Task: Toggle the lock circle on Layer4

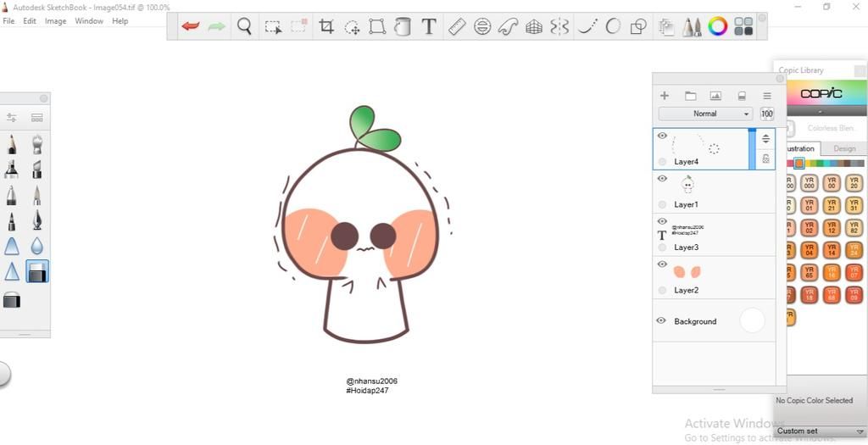Action: pyautogui.click(x=662, y=162)
